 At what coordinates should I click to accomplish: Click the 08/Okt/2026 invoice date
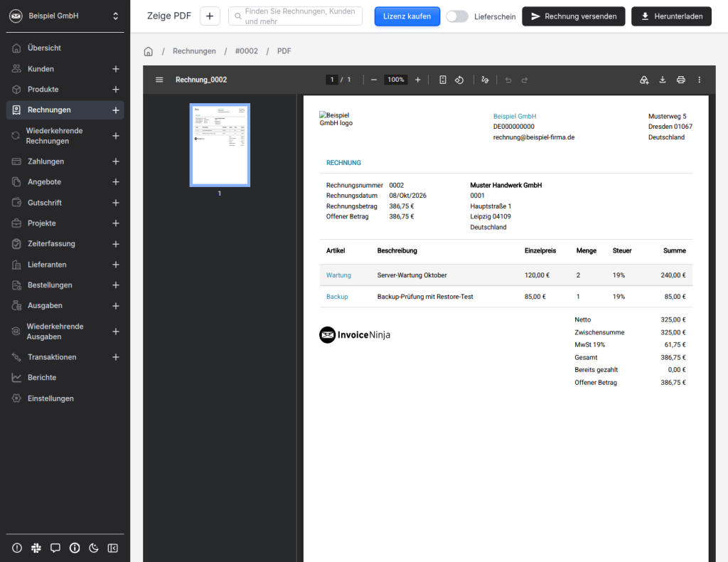click(x=407, y=196)
